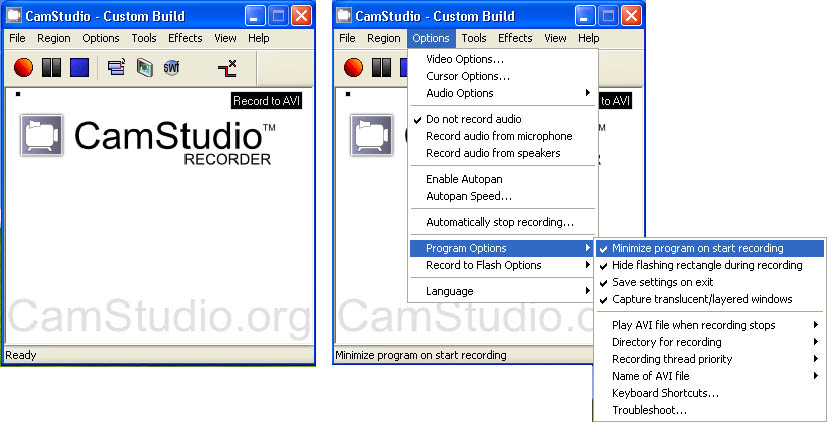Viewport: 835px width, 437px height.
Task: Toggle Enable Autopan option
Action: 503,179
